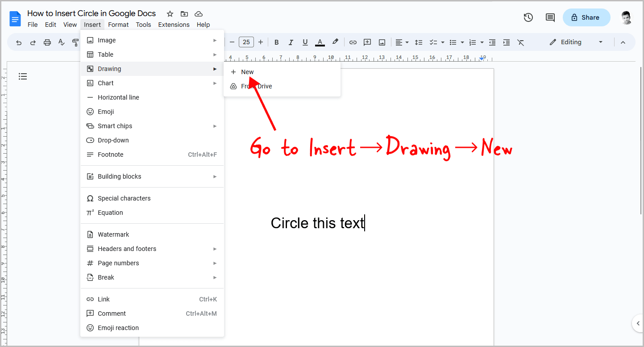This screenshot has width=644, height=347.
Task: Open Special characters dialog
Action: coord(152,198)
